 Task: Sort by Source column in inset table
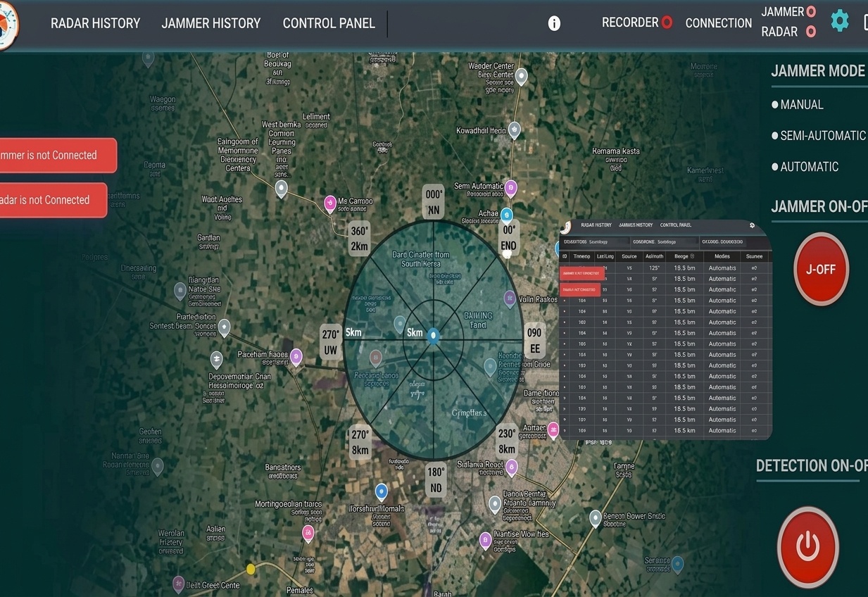[x=629, y=256]
